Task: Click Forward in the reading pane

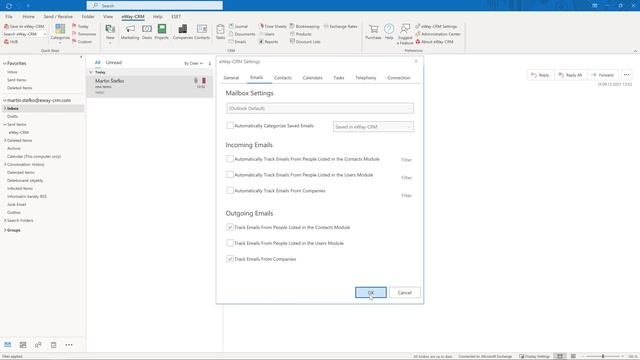Action: click(x=602, y=75)
